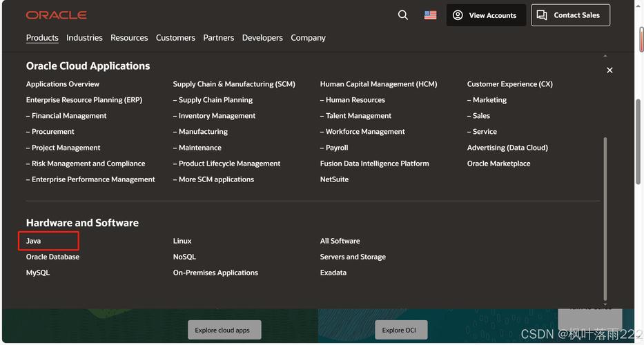Click the mega menu vertical scrollbar
The image size is (644, 345).
pos(605,219)
